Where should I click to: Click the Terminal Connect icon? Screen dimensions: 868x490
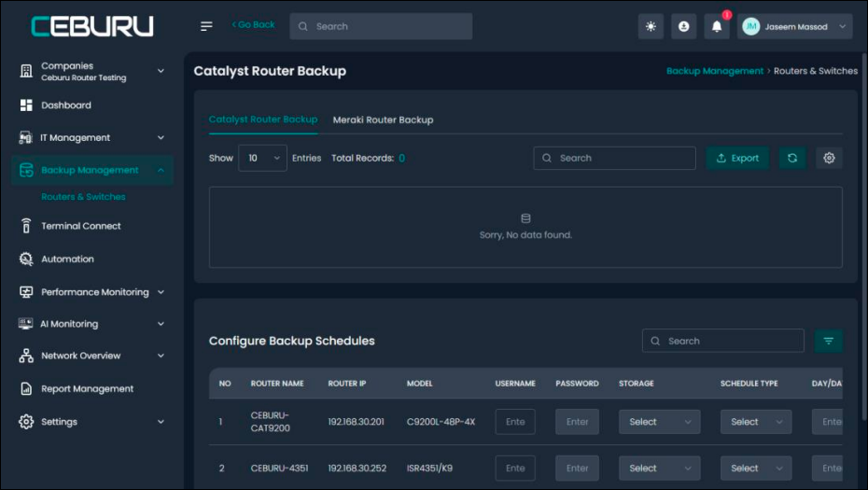pyautogui.click(x=26, y=226)
